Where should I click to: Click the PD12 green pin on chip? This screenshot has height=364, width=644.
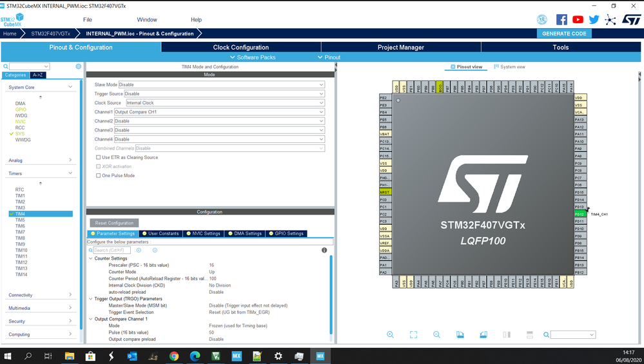(x=580, y=215)
